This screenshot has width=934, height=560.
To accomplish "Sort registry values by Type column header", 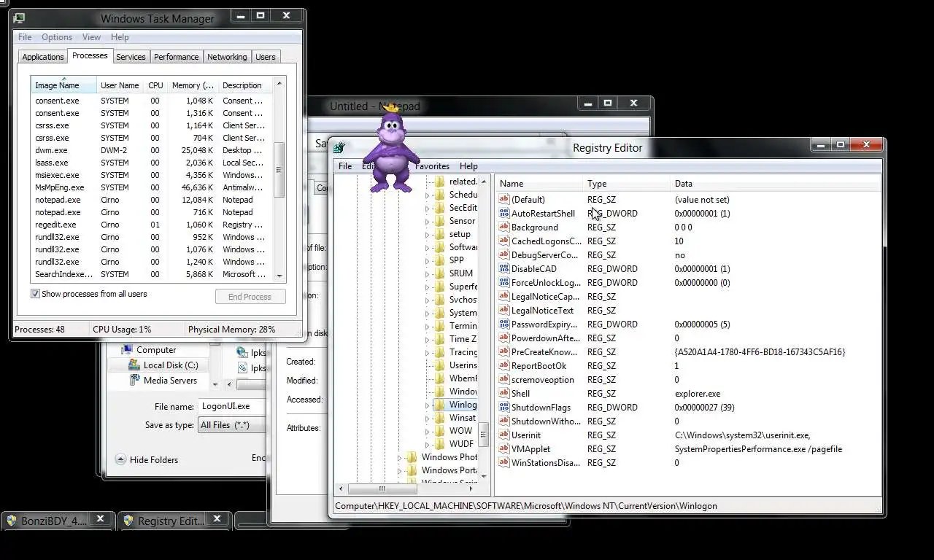I will click(x=626, y=184).
